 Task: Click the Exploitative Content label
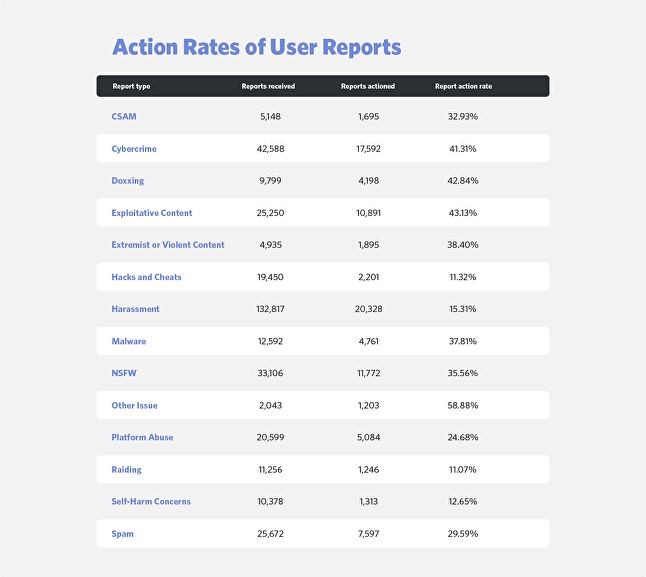pos(152,213)
